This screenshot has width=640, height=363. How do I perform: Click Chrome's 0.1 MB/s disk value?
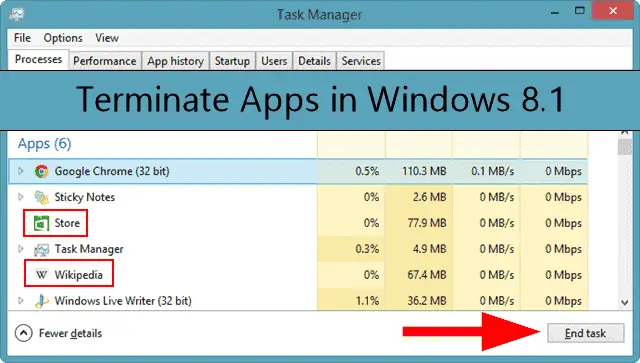pos(492,171)
